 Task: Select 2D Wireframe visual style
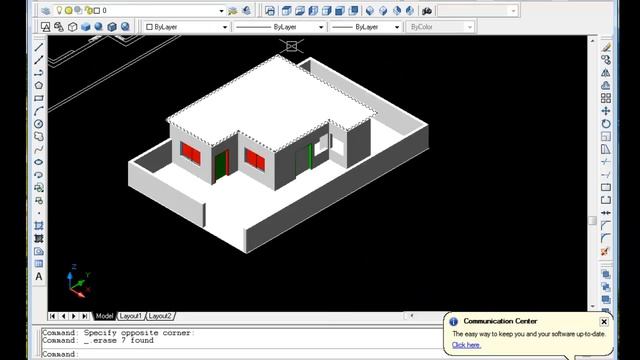[46, 27]
